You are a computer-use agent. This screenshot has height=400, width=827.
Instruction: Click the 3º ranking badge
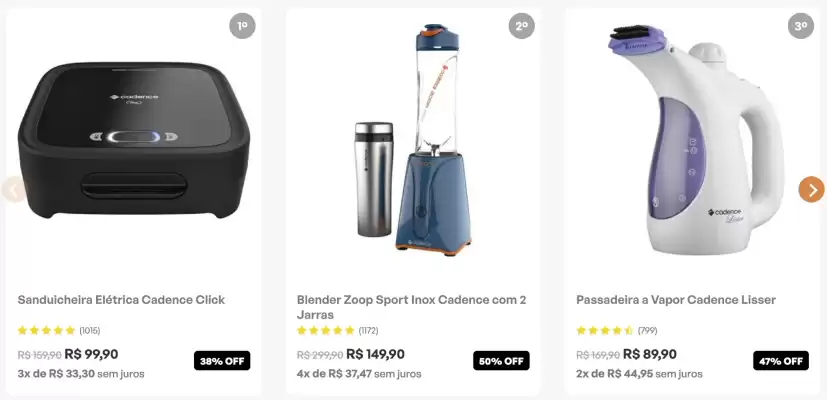pos(800,26)
